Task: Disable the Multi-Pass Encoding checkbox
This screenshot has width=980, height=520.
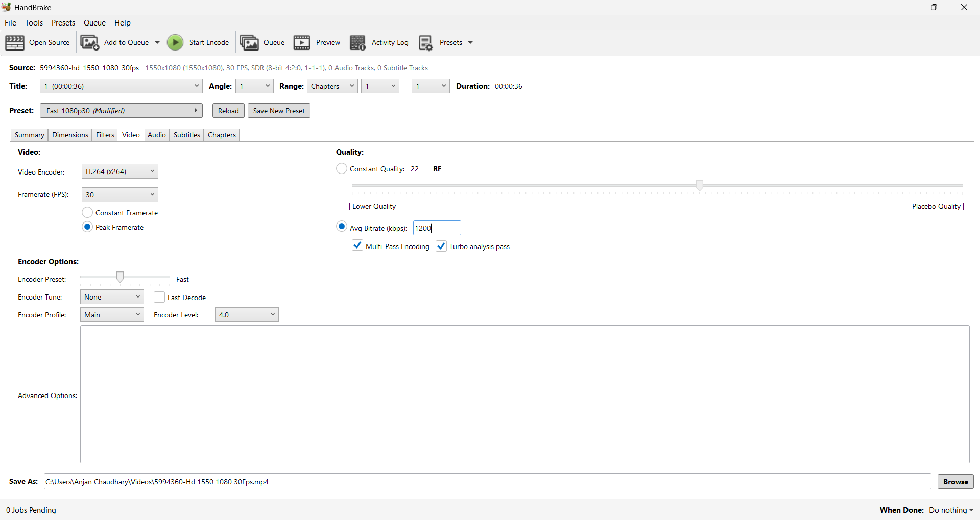Action: 357,246
